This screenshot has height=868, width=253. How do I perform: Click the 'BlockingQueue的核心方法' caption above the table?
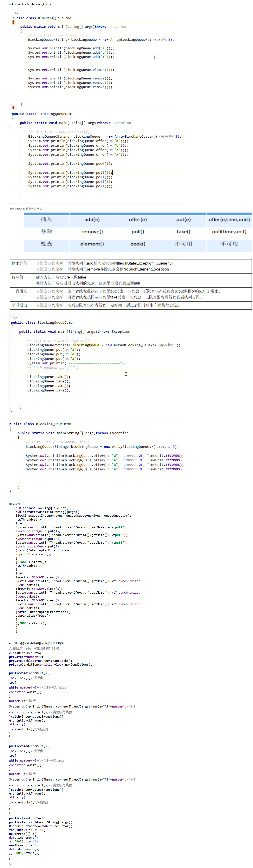click(x=26, y=209)
